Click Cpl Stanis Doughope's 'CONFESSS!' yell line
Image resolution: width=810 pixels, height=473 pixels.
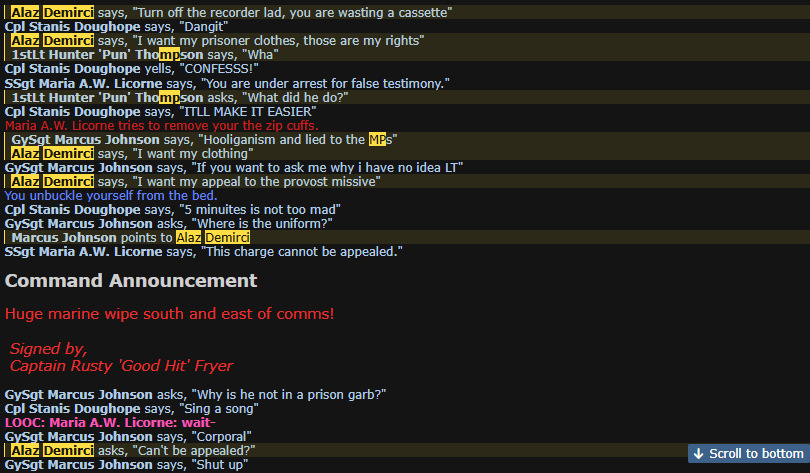coord(132,69)
